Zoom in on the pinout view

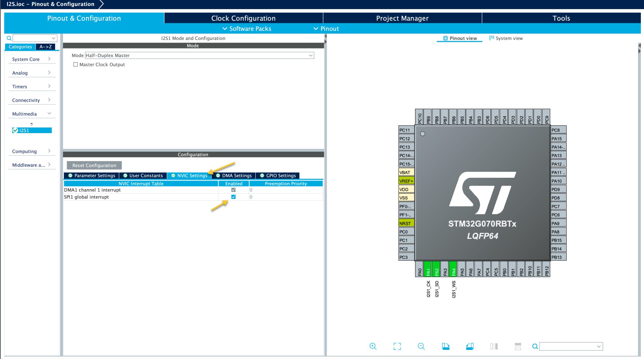[373, 346]
